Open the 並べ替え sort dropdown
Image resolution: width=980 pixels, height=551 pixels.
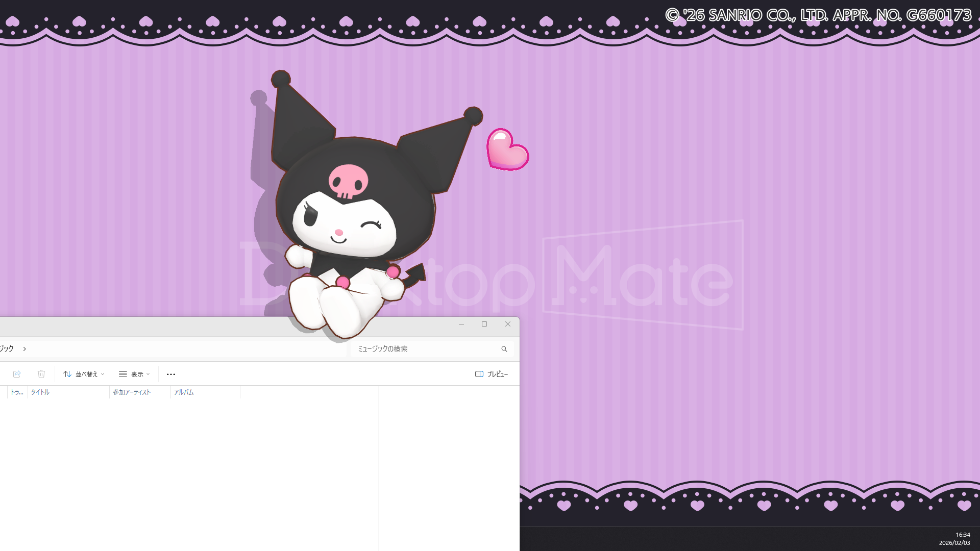(x=88, y=374)
